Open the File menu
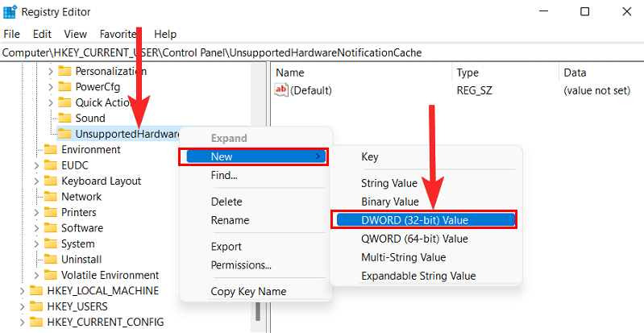644x333 pixels. click(12, 35)
